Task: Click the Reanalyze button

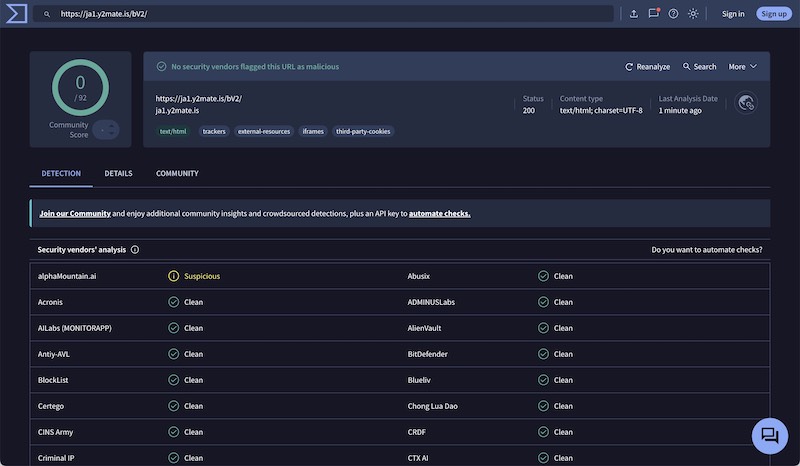Action: pos(647,67)
